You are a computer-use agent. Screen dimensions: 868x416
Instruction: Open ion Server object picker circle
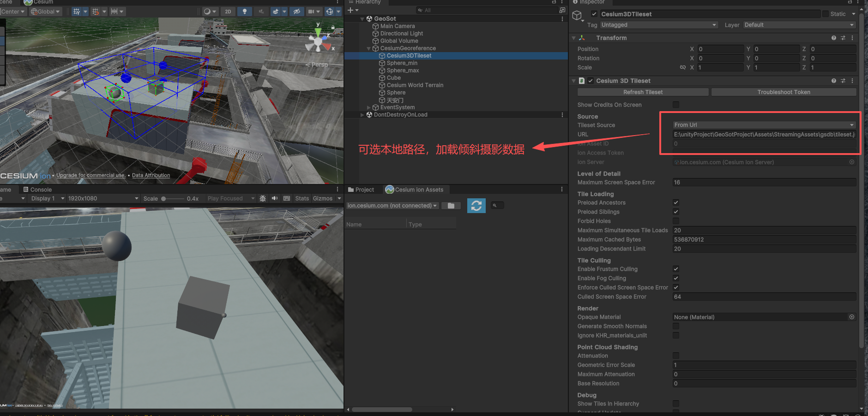852,162
